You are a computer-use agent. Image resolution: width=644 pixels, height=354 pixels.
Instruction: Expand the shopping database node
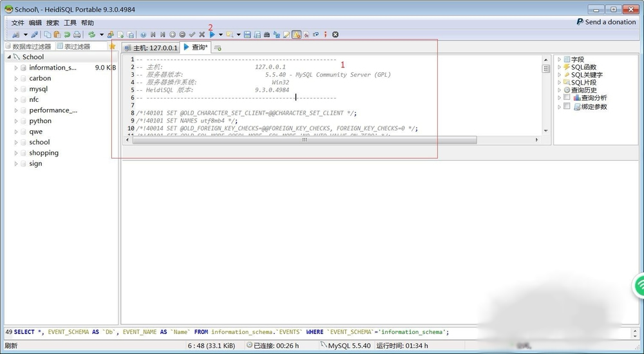coord(16,153)
